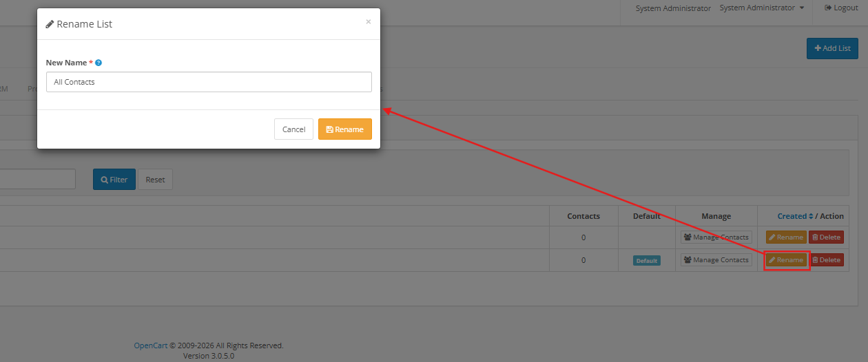The height and width of the screenshot is (362, 868).
Task: Open the System Administrator dropdown menu
Action: click(x=762, y=8)
